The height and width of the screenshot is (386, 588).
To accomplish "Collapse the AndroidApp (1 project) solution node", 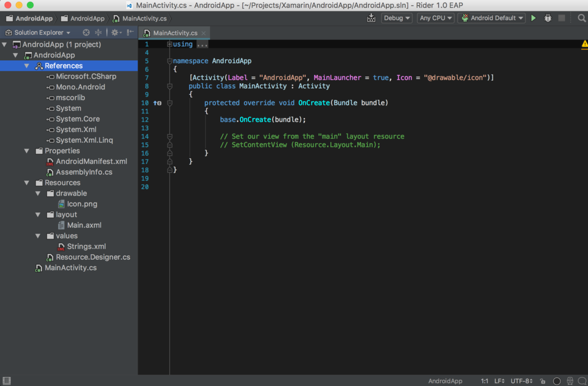I will [x=5, y=45].
